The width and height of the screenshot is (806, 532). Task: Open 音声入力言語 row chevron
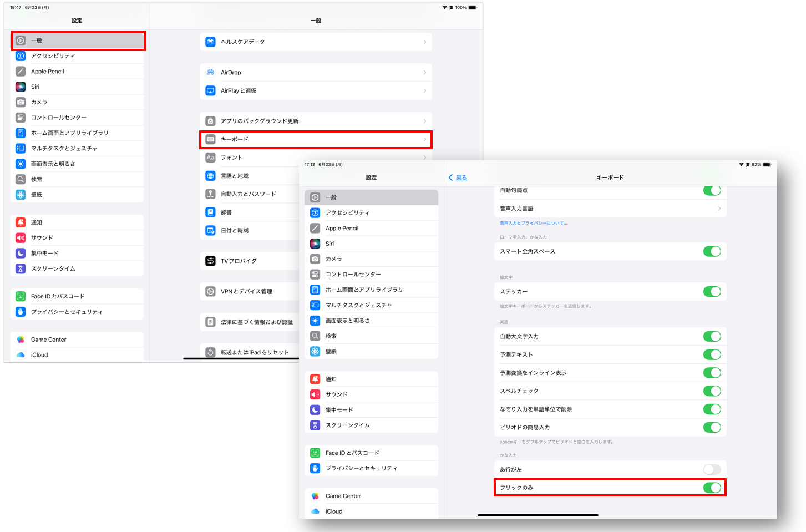719,209
